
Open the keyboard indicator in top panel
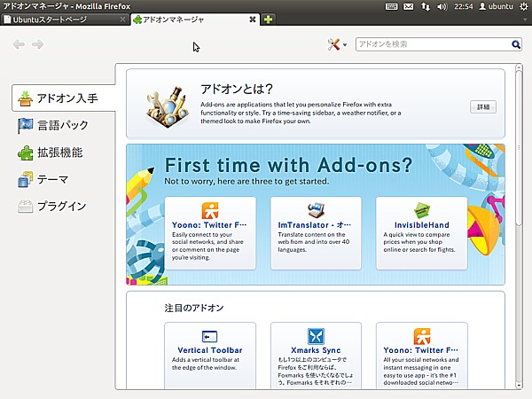[x=391, y=6]
